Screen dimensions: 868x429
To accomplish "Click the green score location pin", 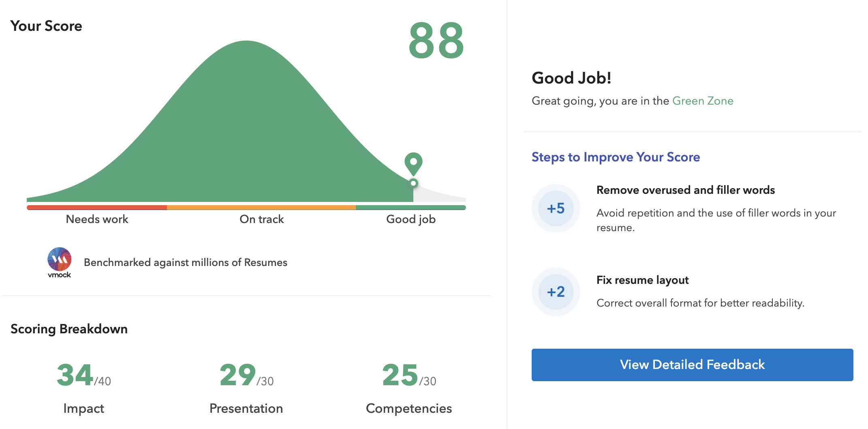I will coord(413,163).
